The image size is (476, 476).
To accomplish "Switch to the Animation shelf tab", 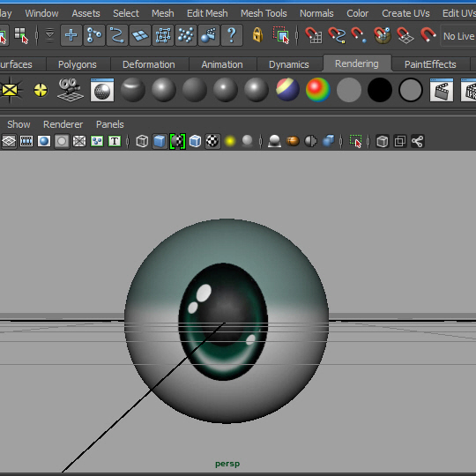I will (x=222, y=64).
